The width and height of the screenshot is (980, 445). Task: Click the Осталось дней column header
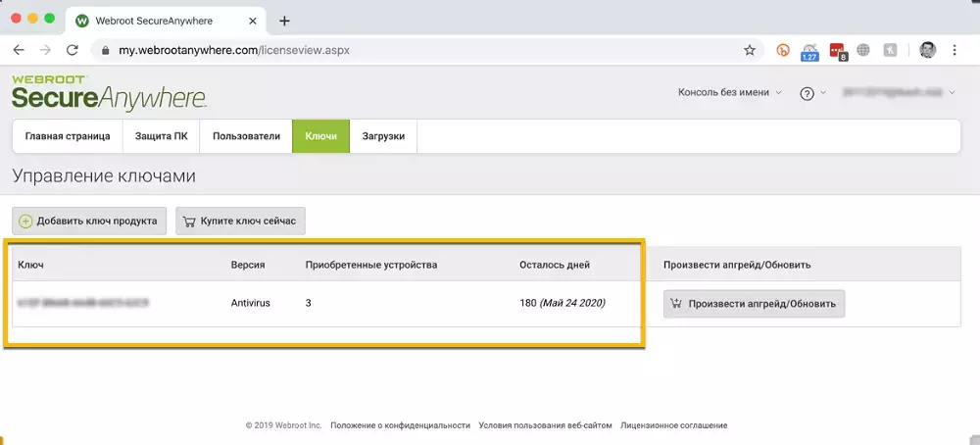555,265
